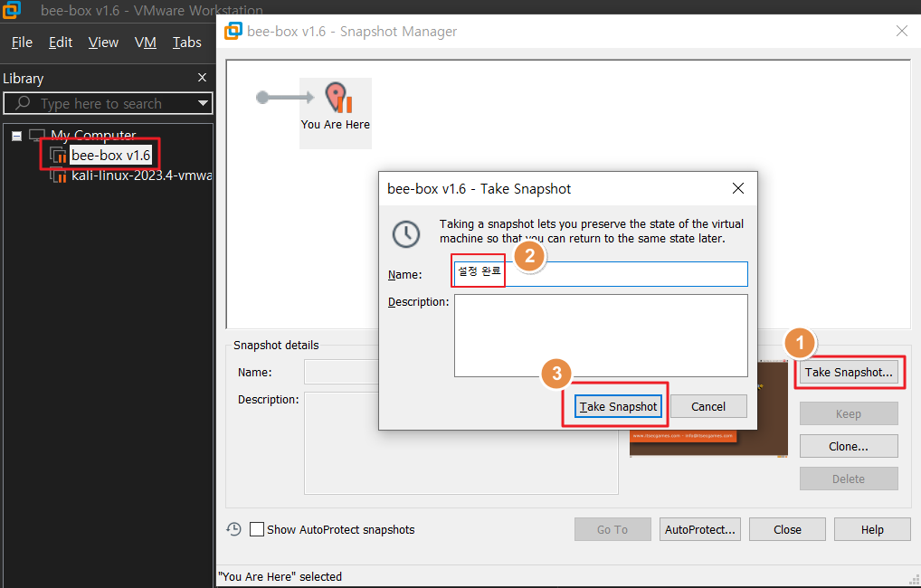
Task: Close the Snapshot Manager window with X
Action: [902, 31]
